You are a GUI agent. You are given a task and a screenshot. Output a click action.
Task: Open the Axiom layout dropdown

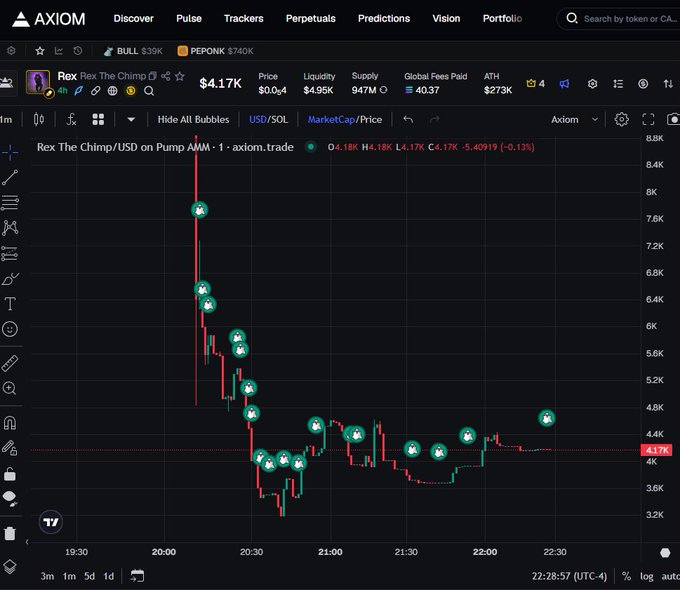pyautogui.click(x=574, y=119)
